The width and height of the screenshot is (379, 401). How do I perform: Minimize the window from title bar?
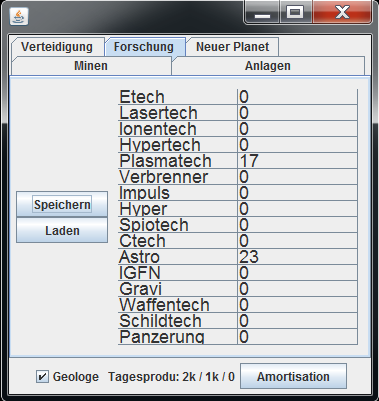[x=262, y=13]
